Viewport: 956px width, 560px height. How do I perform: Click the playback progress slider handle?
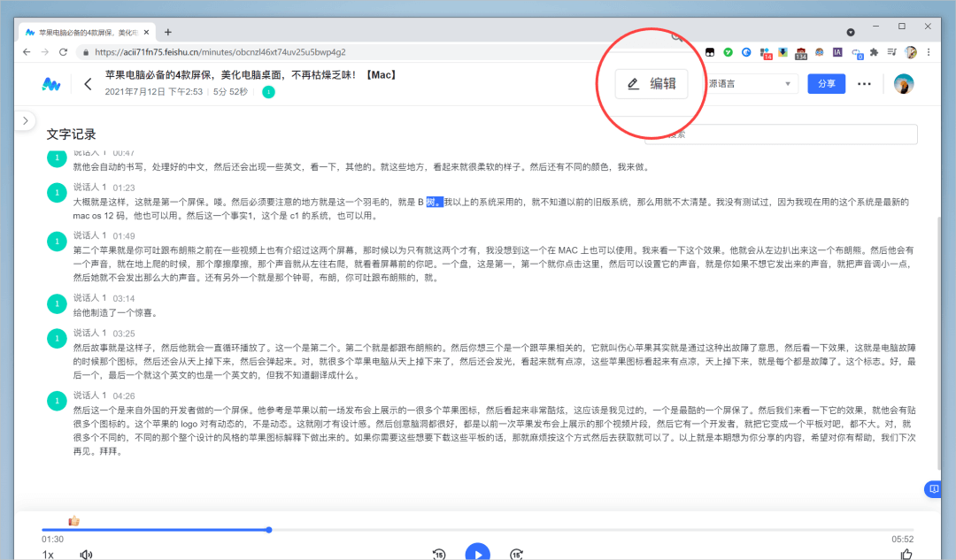pyautogui.click(x=269, y=530)
